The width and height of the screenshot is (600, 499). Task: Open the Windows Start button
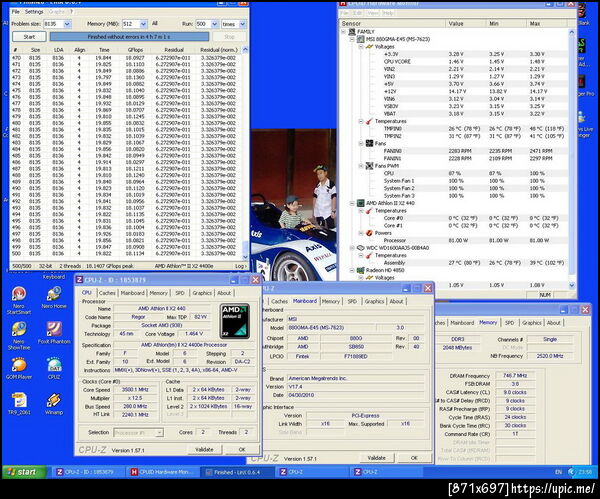pyautogui.click(x=23, y=472)
